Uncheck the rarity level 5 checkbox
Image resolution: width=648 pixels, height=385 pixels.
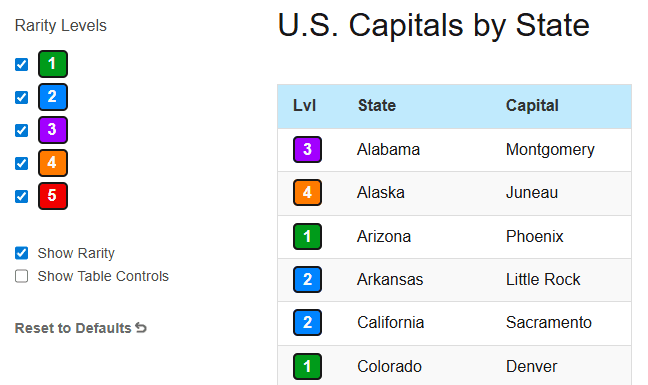click(21, 196)
